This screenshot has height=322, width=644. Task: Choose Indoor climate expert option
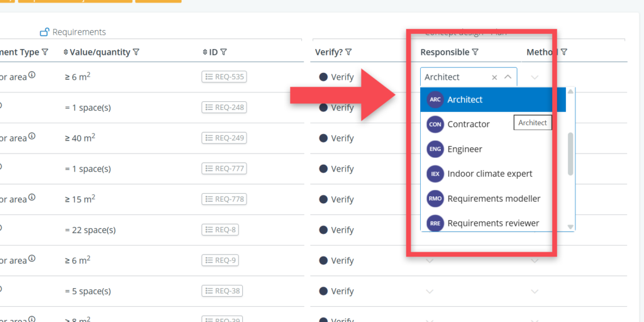[x=489, y=174]
